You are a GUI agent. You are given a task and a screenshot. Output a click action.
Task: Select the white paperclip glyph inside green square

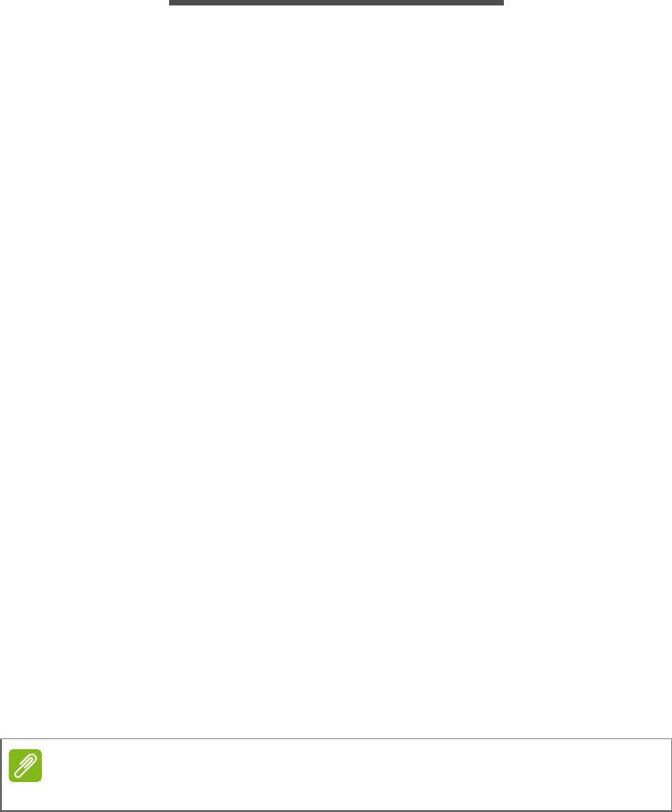(25, 766)
